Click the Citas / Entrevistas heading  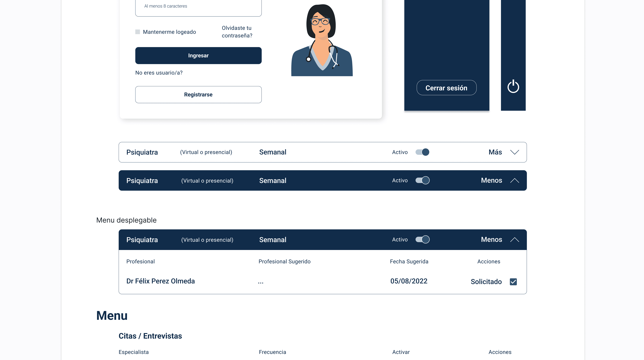pos(150,336)
